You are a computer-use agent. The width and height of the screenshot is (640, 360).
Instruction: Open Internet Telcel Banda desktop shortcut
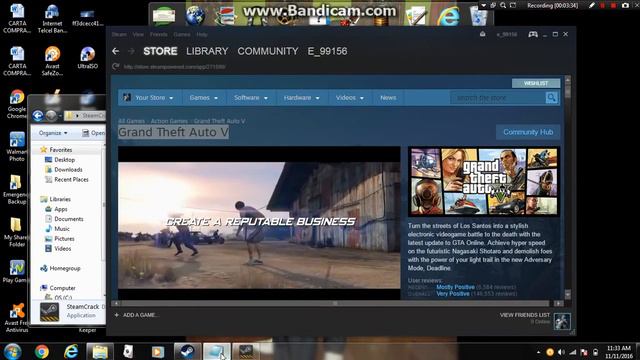click(x=52, y=19)
